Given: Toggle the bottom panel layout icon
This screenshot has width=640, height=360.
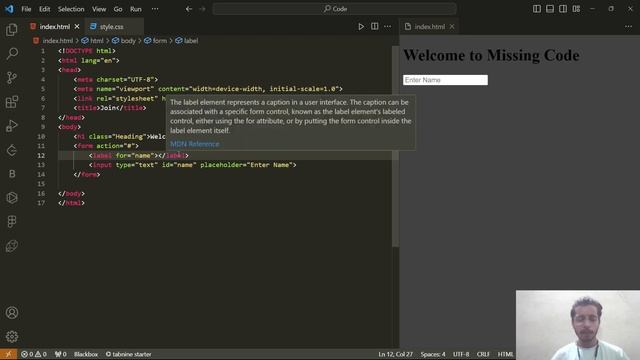Looking at the screenshot, I should click(550, 9).
